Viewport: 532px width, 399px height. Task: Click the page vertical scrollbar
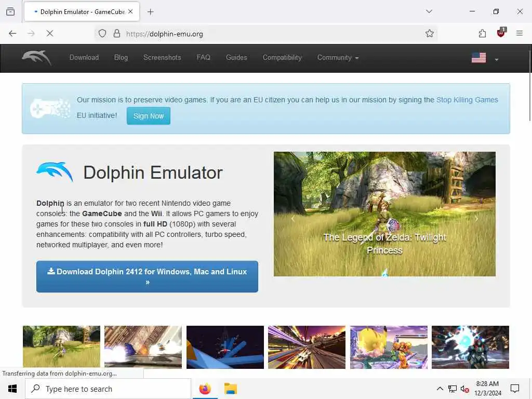pos(529,85)
